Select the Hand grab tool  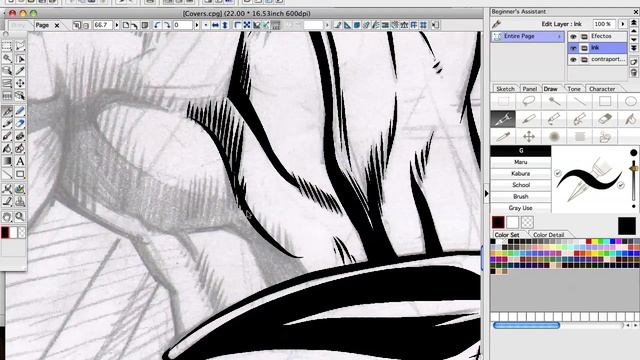7,216
